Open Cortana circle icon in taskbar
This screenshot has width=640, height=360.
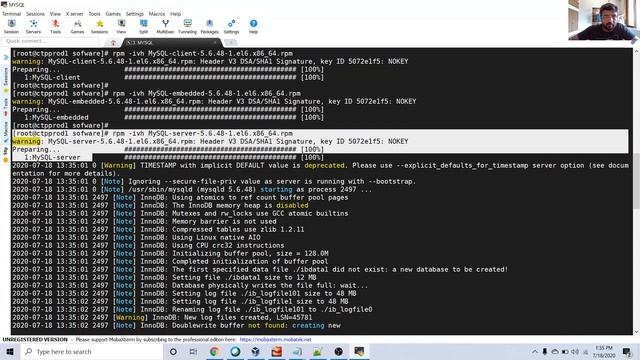173,351
